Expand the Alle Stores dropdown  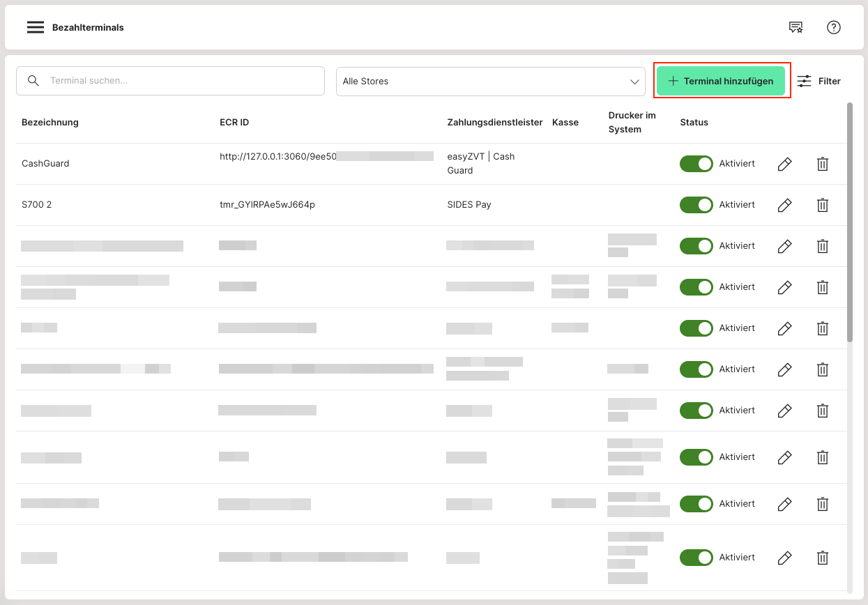(x=490, y=82)
